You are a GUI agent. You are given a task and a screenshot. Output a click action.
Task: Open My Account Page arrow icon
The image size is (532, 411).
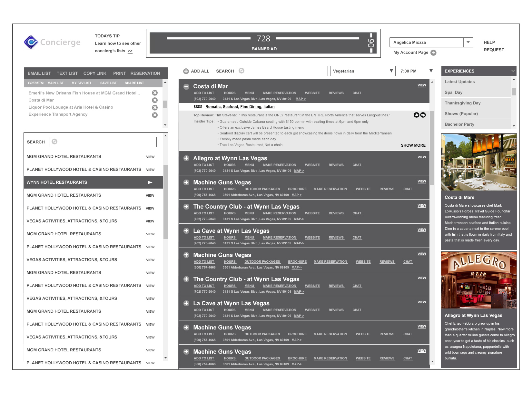point(433,53)
